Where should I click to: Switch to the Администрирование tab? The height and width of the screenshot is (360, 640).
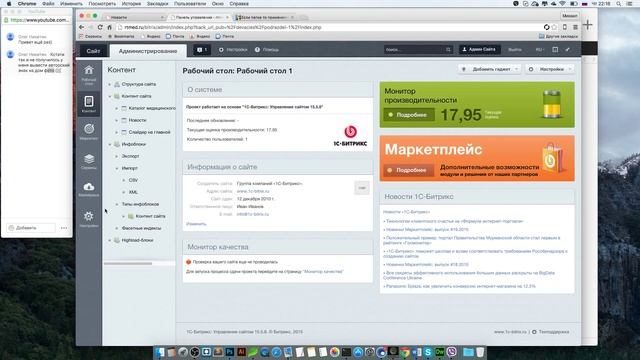click(x=148, y=51)
